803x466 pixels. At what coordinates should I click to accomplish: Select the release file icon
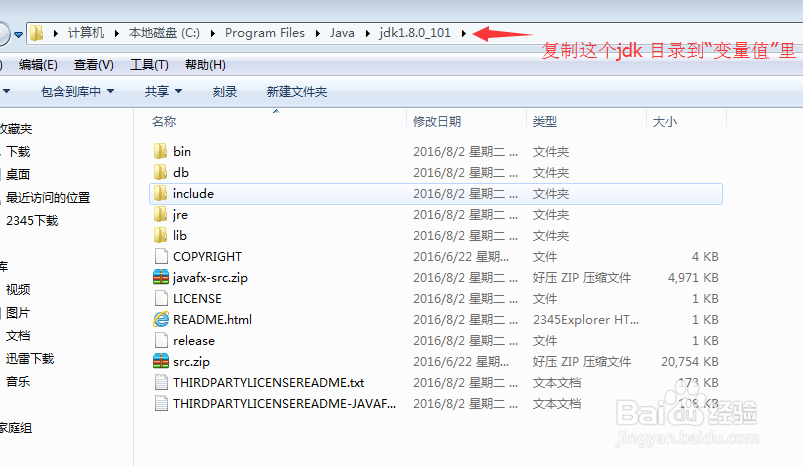coord(161,340)
